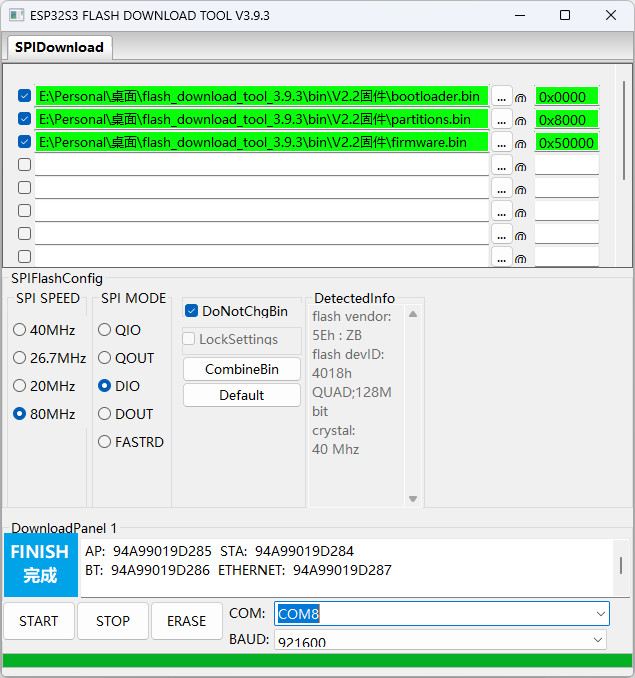This screenshot has height=678, width=635.
Task: Uncheck the bootloader.bin file checkbox
Action: coord(24,96)
